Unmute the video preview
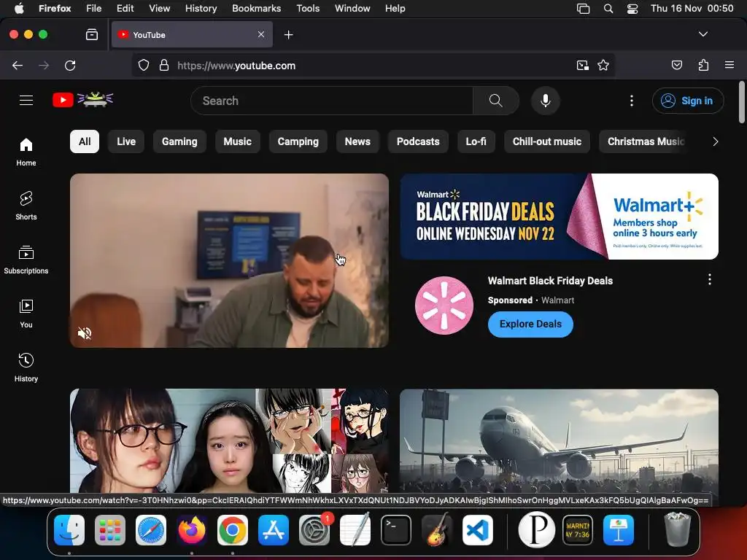Viewport: 747px width, 560px height. tap(85, 332)
